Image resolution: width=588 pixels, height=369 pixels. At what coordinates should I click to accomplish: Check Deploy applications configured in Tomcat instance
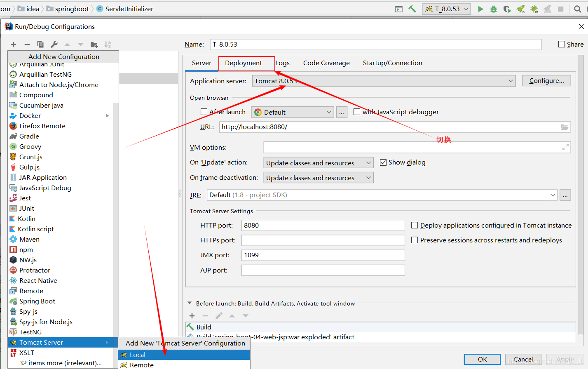(415, 225)
